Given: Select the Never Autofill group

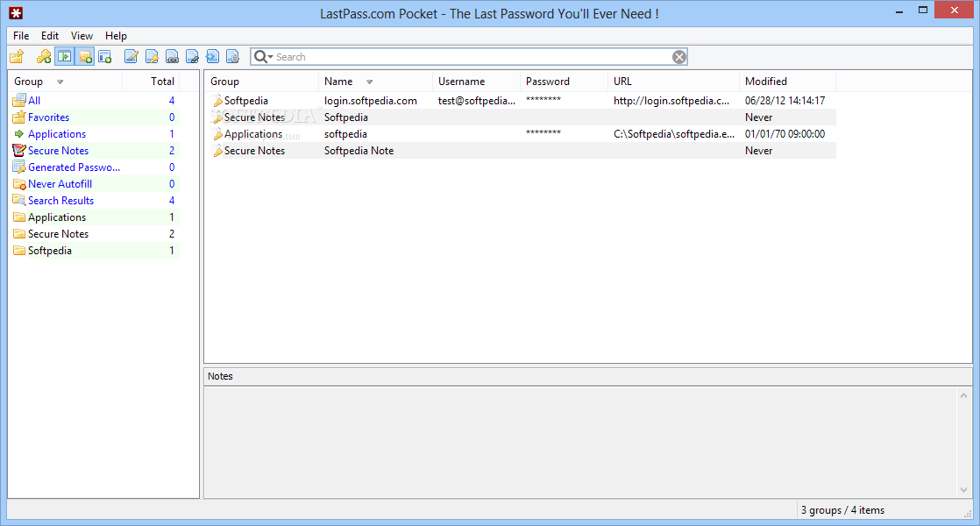Looking at the screenshot, I should (60, 184).
